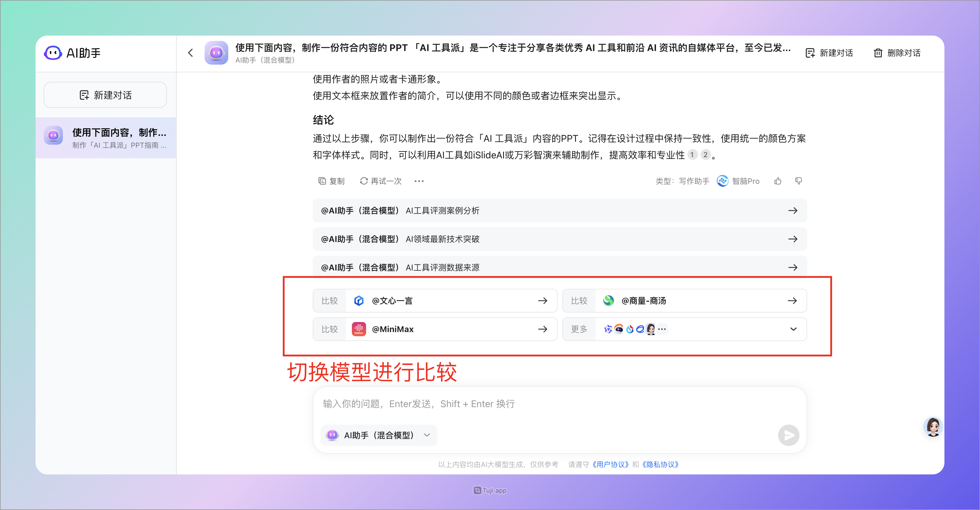Open the 《用户协议》 link
Viewport: 980px width, 510px height.
point(610,465)
